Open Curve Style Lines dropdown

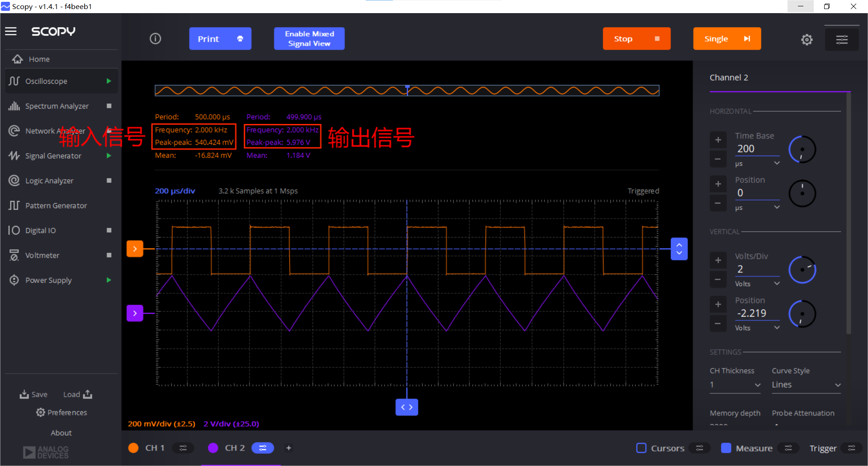pos(806,385)
